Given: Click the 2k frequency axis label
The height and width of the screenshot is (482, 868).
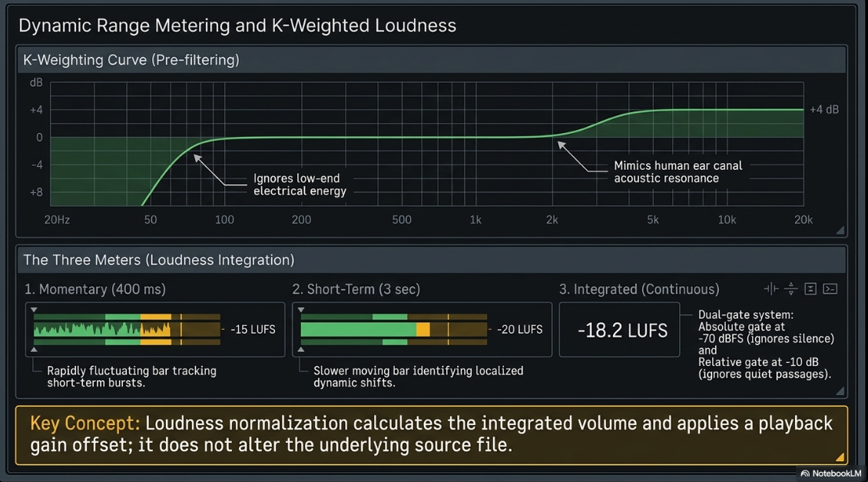Looking at the screenshot, I should coord(552,220).
